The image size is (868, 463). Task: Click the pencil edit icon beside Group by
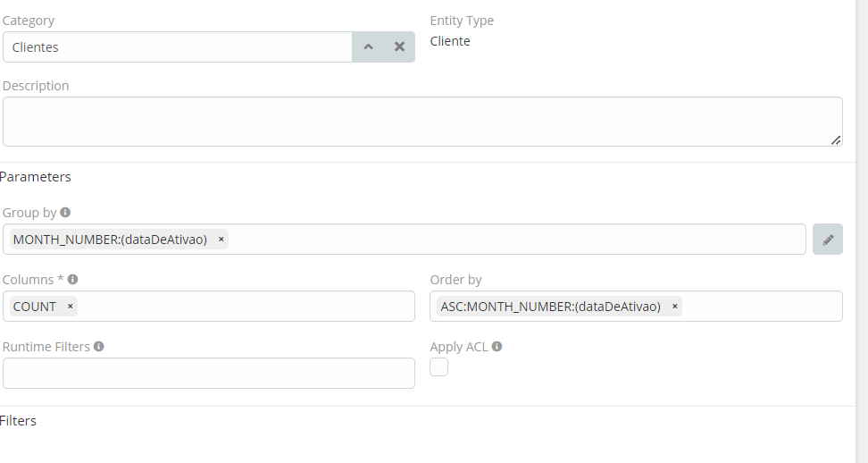click(828, 240)
